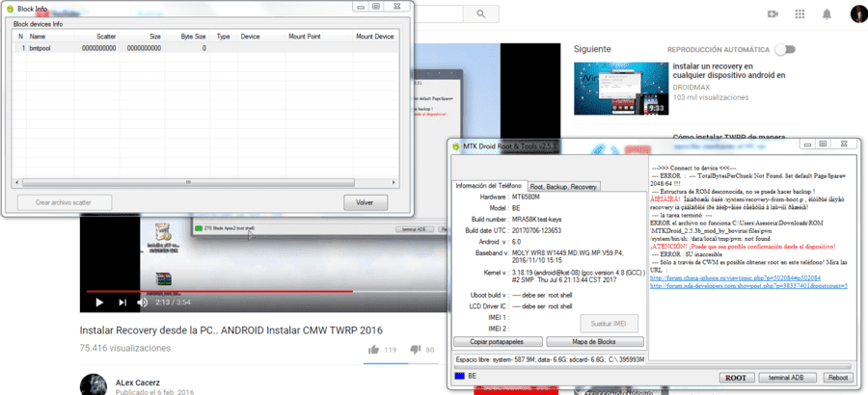The image size is (868, 395).
Task: Switch to Información del Teléfono tab
Action: click(x=489, y=185)
